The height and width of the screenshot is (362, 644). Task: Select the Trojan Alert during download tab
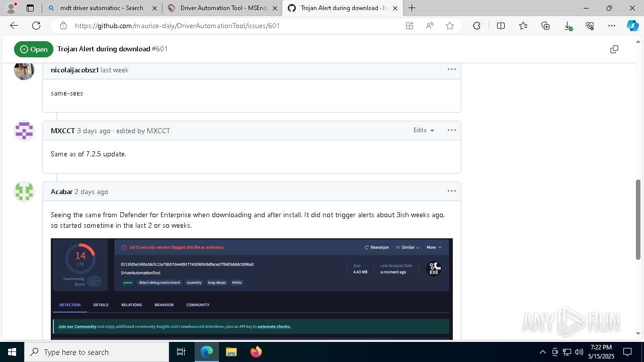343,8
